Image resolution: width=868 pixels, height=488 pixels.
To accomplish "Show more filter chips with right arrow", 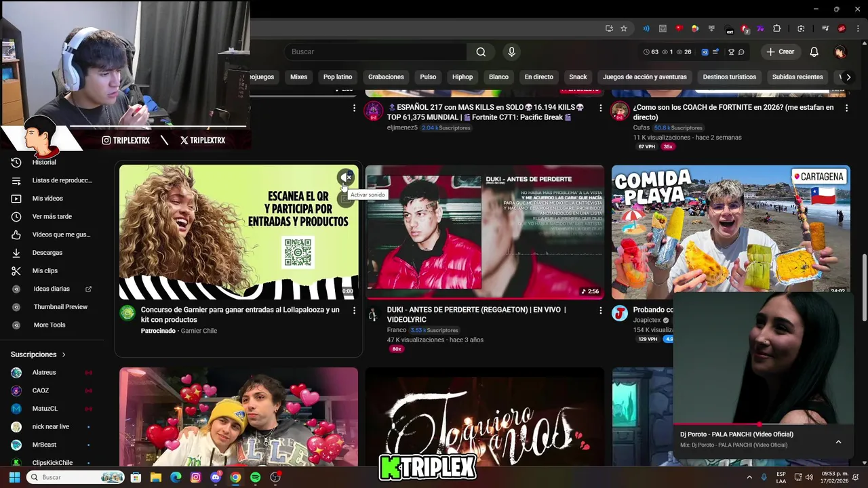I will pos(848,77).
